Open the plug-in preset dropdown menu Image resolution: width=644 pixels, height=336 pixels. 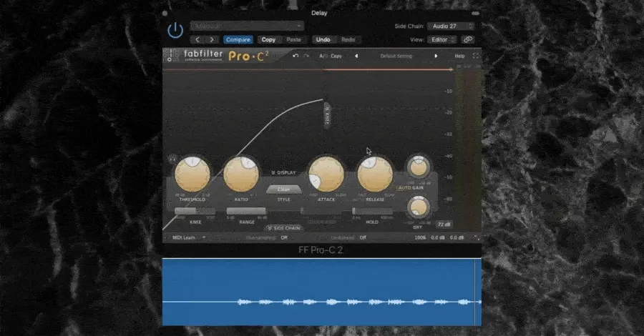click(247, 26)
